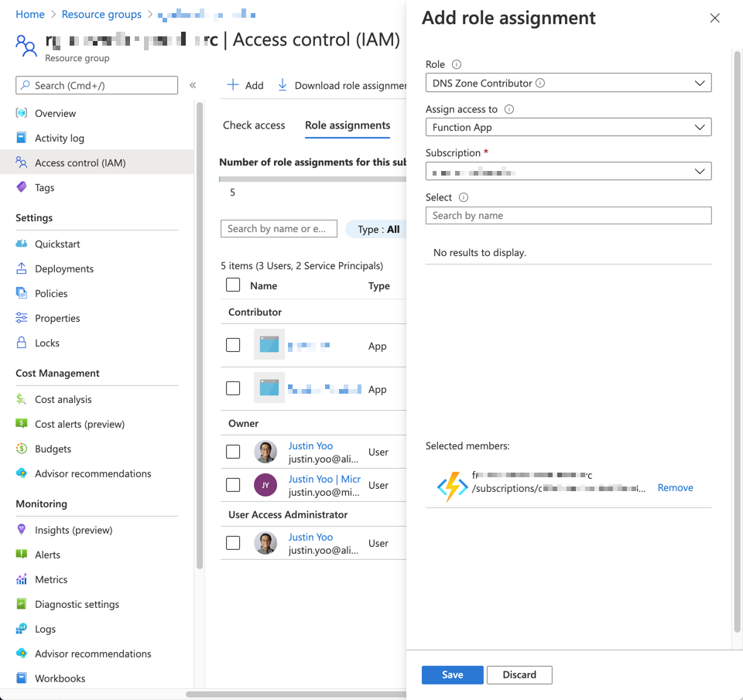This screenshot has height=700, width=743.
Task: Open Justin Yoo | Micr user link
Action: pos(324,479)
